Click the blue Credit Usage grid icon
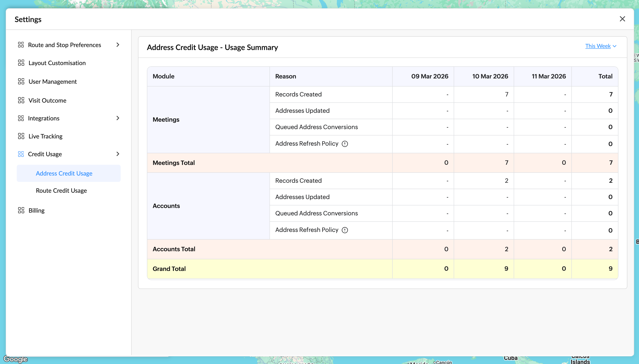 pyautogui.click(x=21, y=154)
